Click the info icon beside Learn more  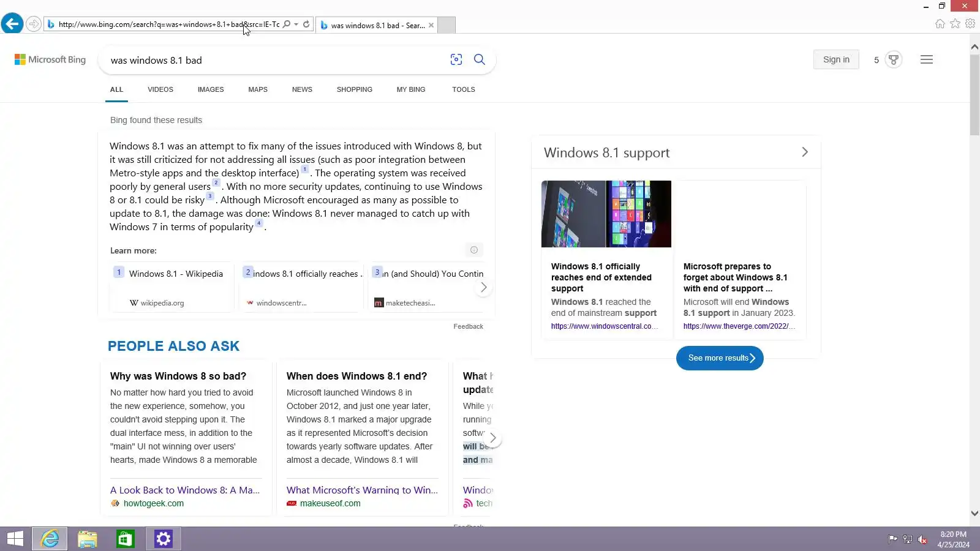coord(474,250)
